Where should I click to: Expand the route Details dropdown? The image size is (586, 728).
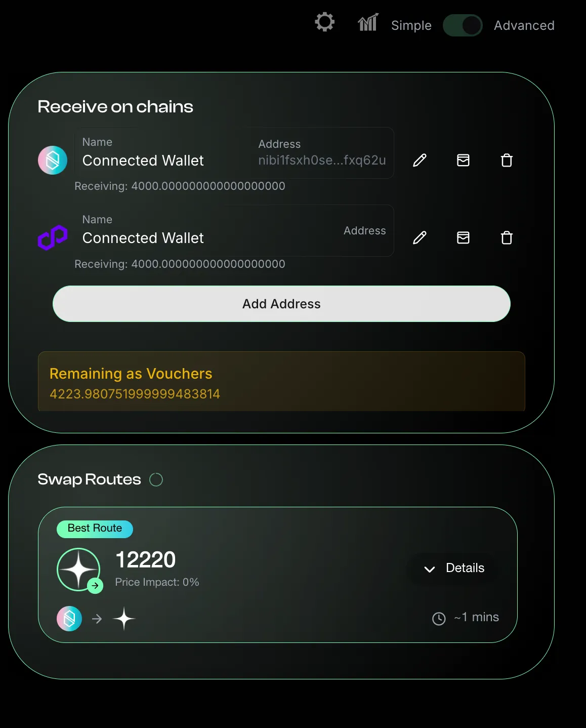(x=454, y=568)
